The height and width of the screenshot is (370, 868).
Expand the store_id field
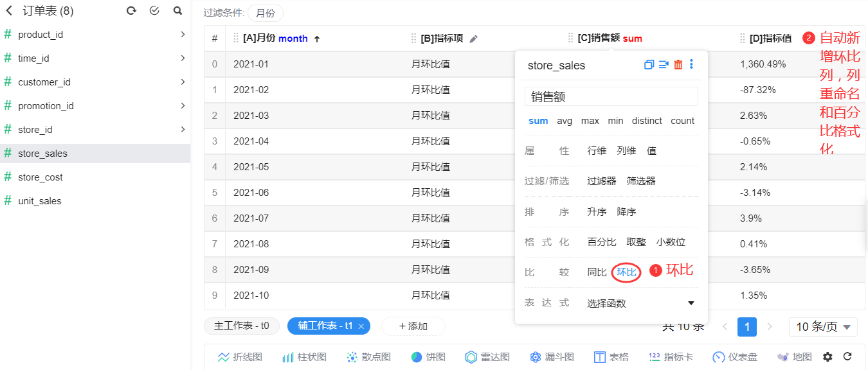pos(183,130)
